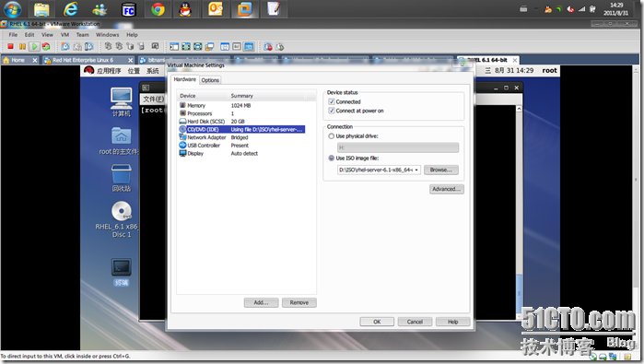
Task: Toggle the Connect at power on checkbox
Action: [332, 111]
